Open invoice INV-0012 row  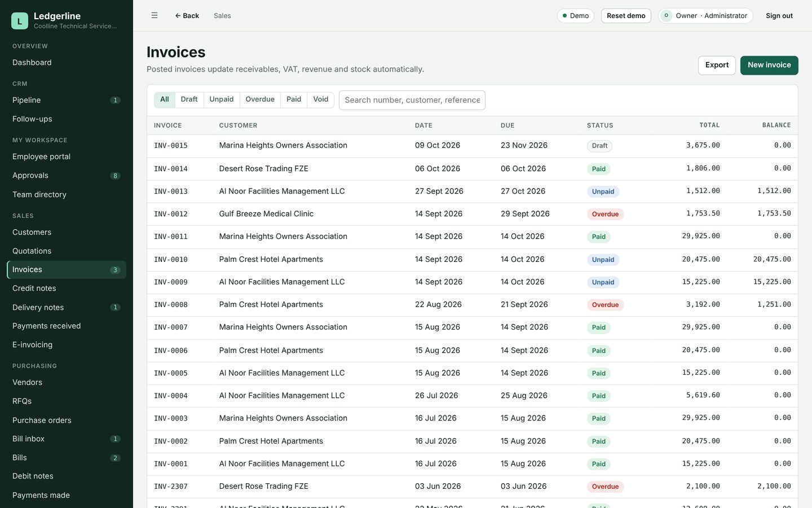tap(473, 214)
